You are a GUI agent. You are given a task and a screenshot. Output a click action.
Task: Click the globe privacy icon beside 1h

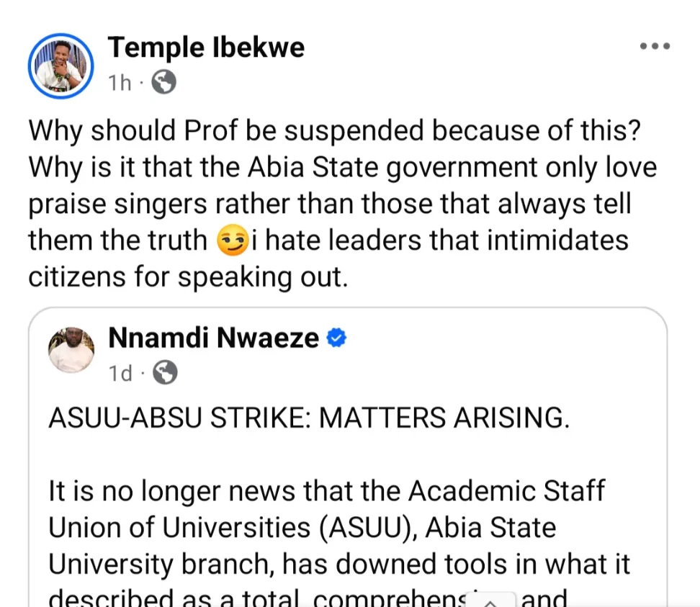164,82
